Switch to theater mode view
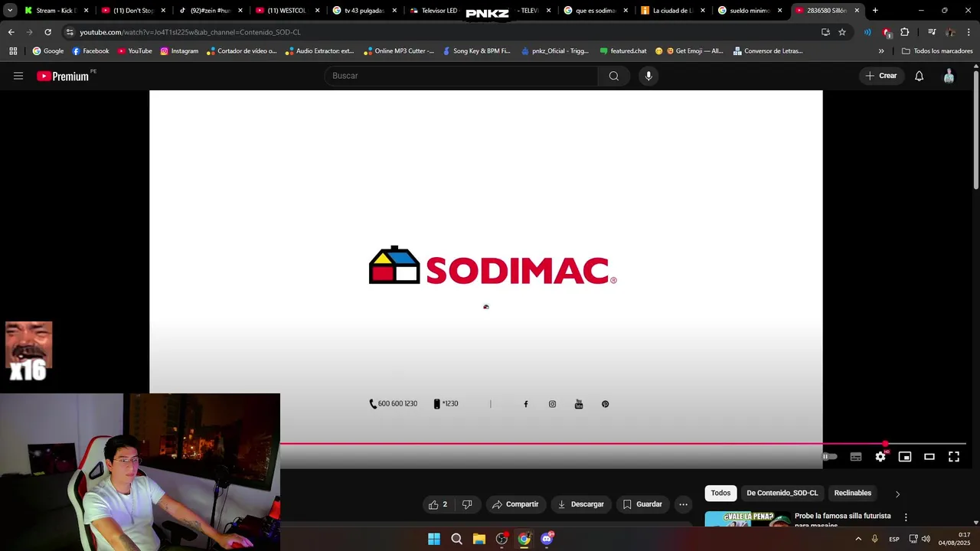The height and width of the screenshot is (551, 980). click(929, 457)
